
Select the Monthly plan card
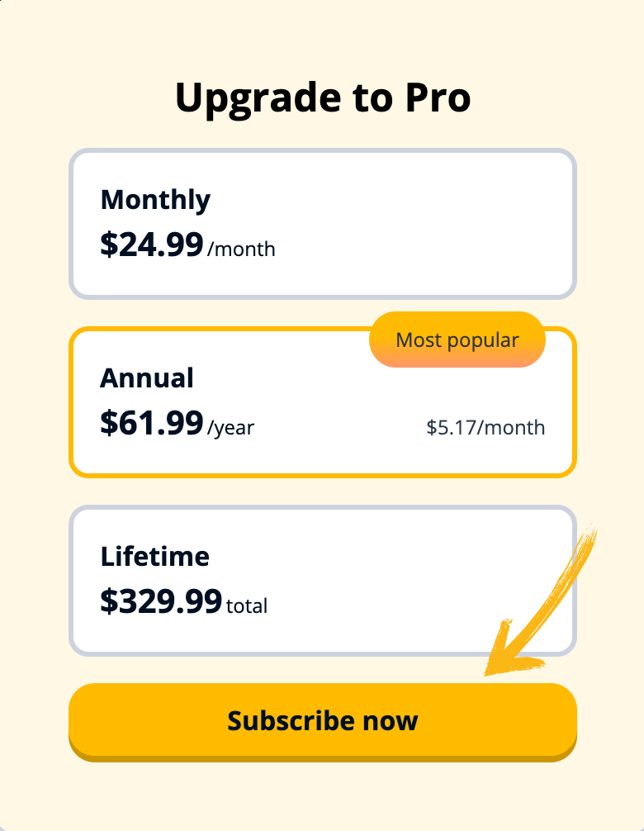[x=322, y=223]
